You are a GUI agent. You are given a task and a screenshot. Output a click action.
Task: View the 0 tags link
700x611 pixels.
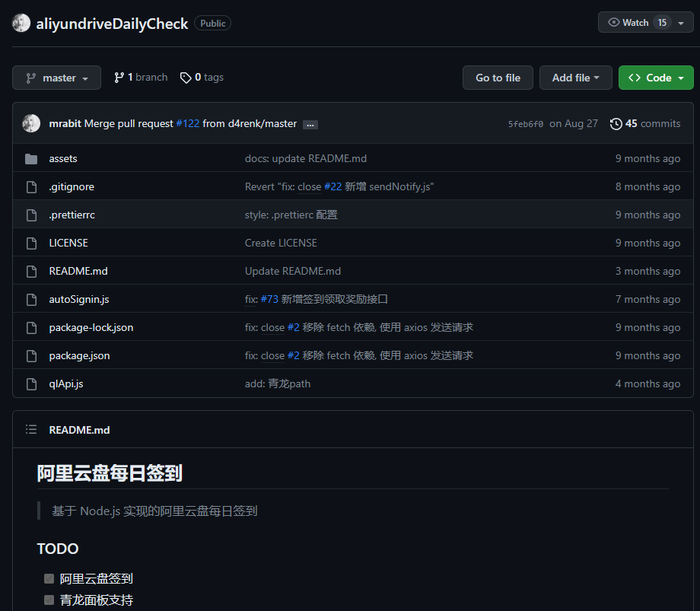[x=202, y=77]
